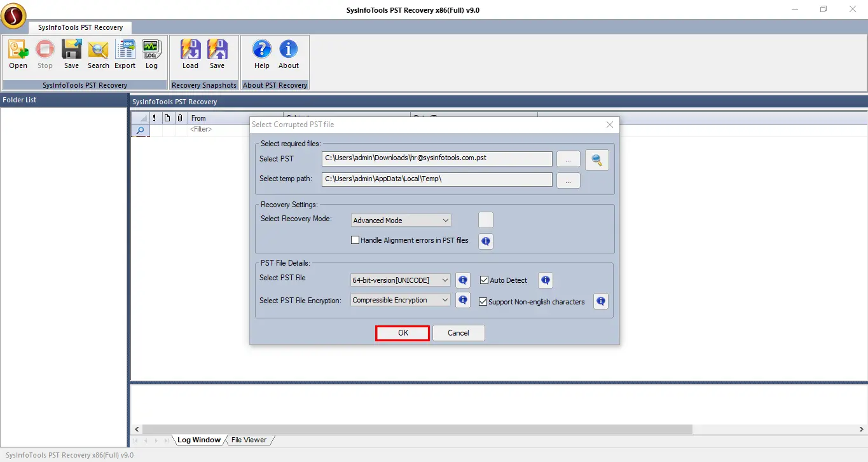Uncheck the Auto Detect checkbox

click(484, 280)
